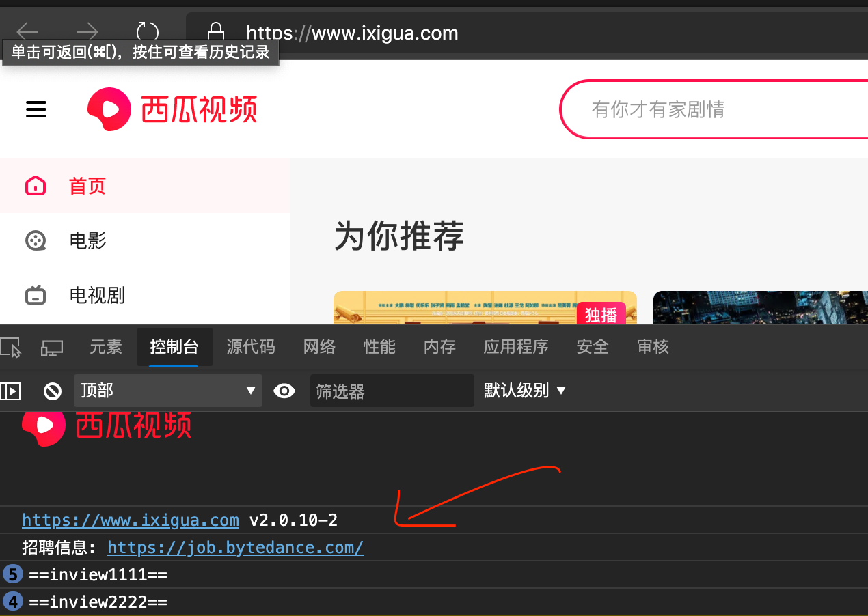Clear the console with the block icon
This screenshot has height=616, width=868.
pos(53,391)
